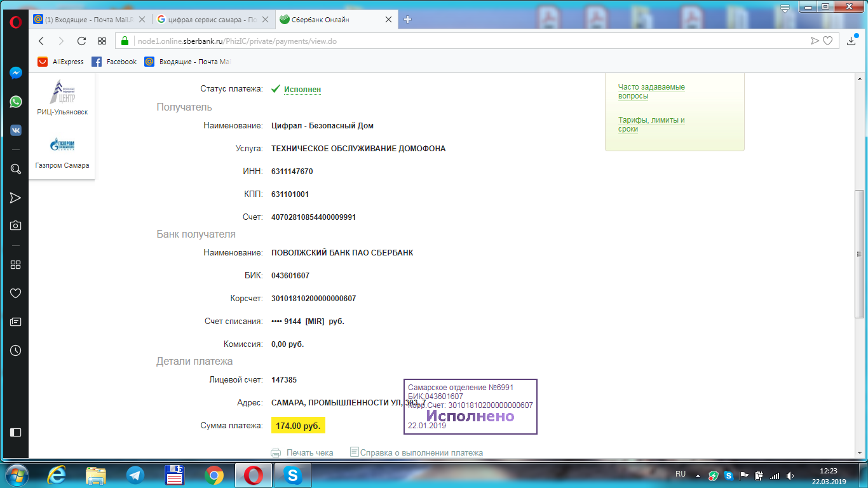Go forward to next page
This screenshot has height=488, width=868.
tap(61, 41)
